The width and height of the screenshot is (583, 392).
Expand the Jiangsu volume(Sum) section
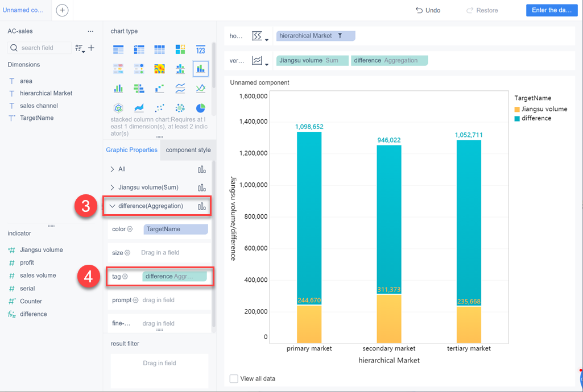112,187
